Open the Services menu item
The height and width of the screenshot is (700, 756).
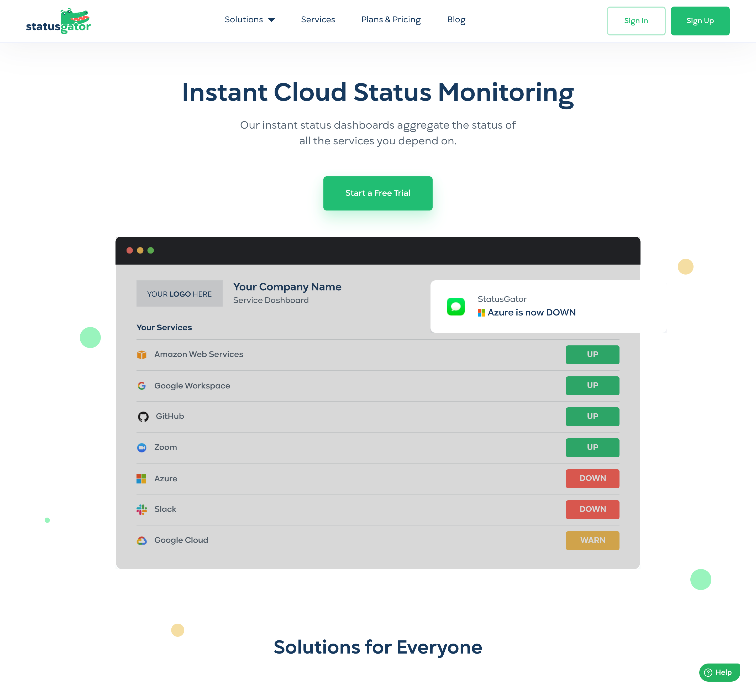tap(318, 20)
